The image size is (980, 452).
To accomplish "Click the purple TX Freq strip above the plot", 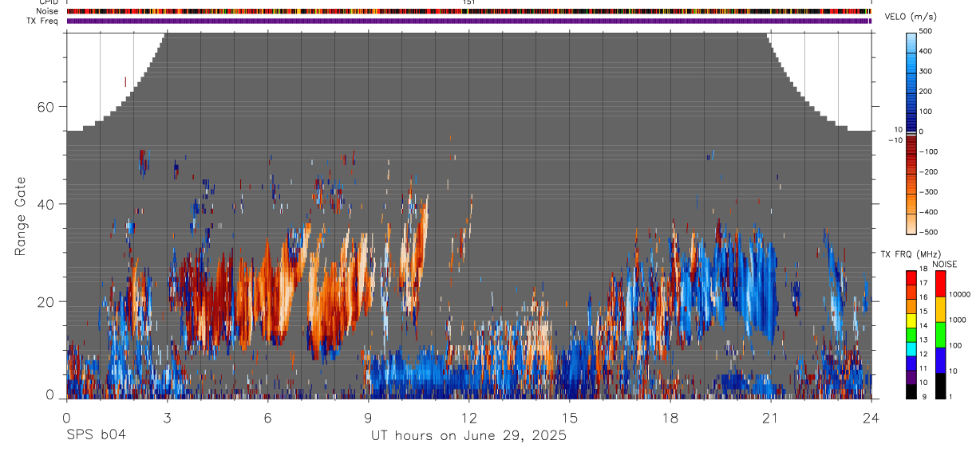I will click(x=468, y=21).
